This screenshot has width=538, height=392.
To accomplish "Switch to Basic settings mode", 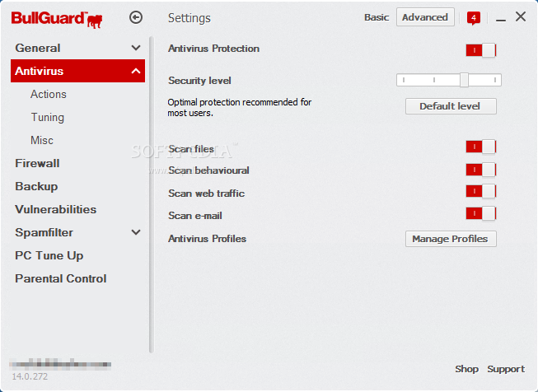I will point(377,17).
